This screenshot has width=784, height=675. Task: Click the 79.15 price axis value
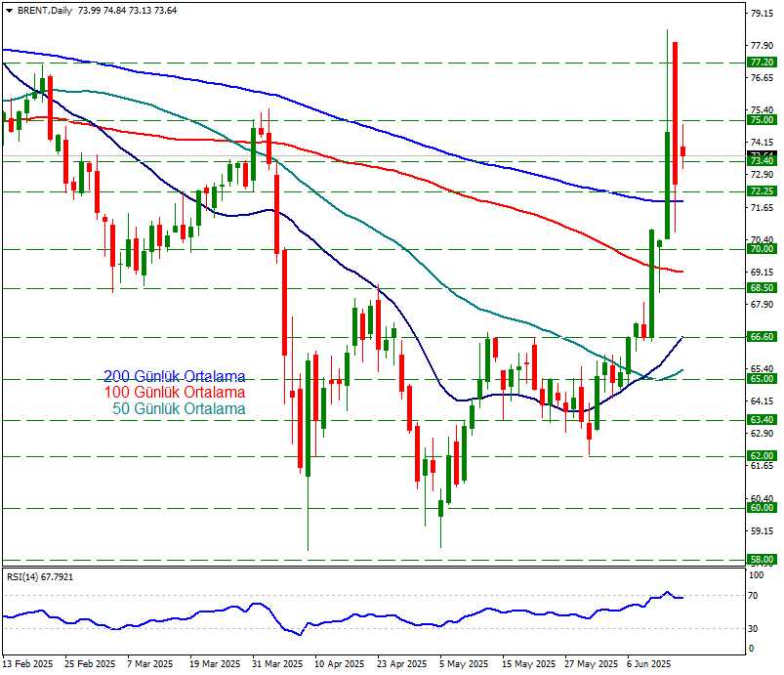[x=762, y=14]
